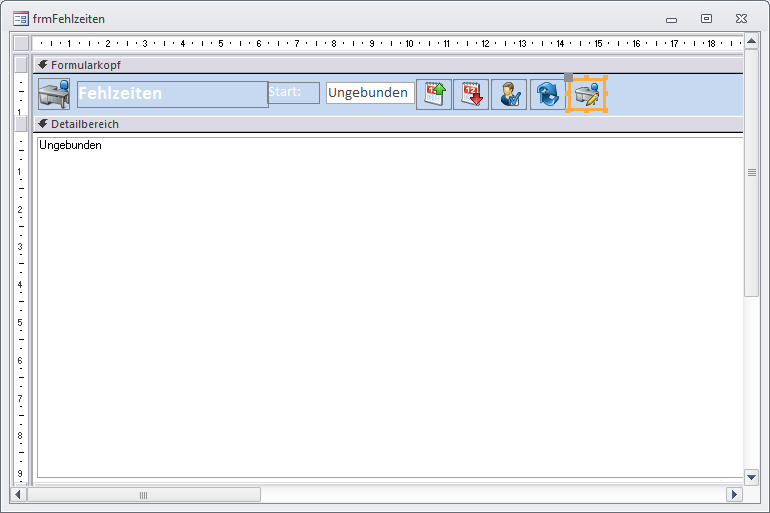Select the calendar button with red down arrow
The height and width of the screenshot is (513, 770).
tap(471, 94)
